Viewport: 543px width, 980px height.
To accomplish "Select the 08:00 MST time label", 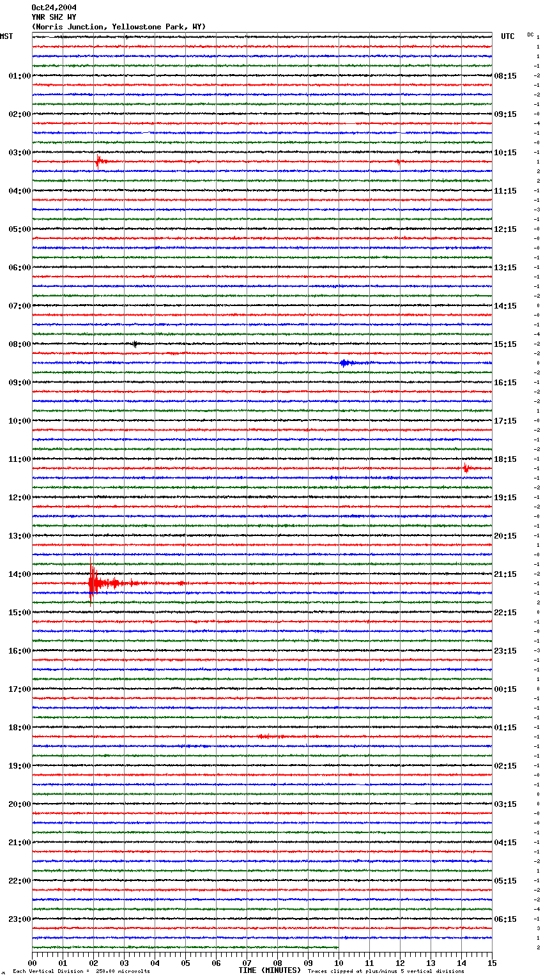I will click(20, 344).
